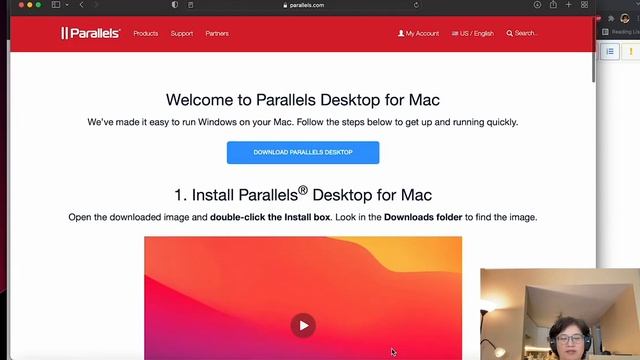
Task: Open the Products menu
Action: [x=146, y=33]
